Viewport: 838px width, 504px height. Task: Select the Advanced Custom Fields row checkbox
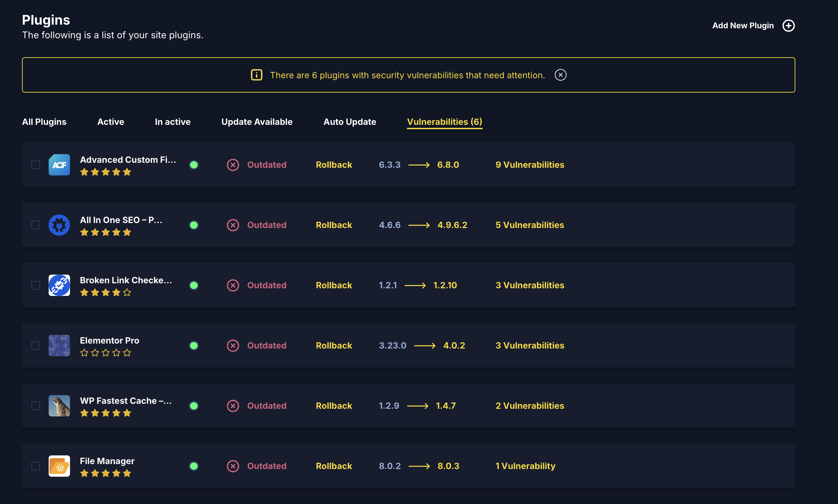pos(35,165)
